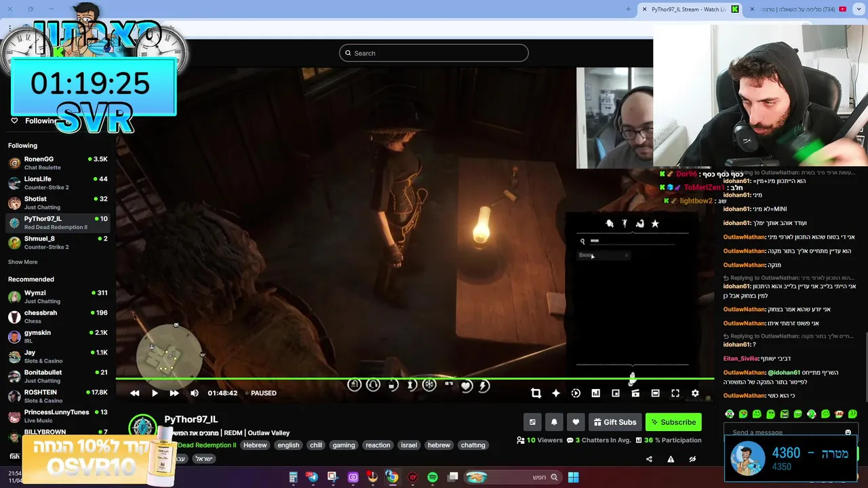Open stream stats bar-chart icon in player
This screenshot has width=868, height=488.
(x=595, y=393)
